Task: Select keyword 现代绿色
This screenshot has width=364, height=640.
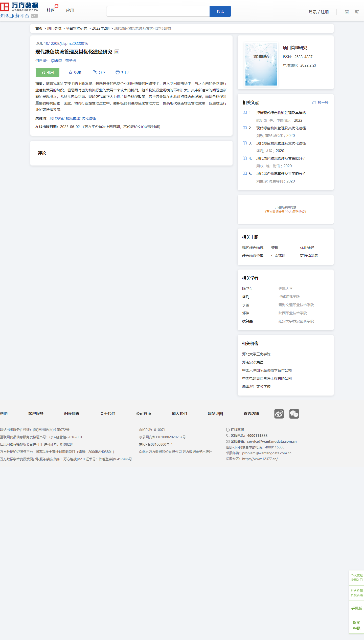Action: click(57, 118)
